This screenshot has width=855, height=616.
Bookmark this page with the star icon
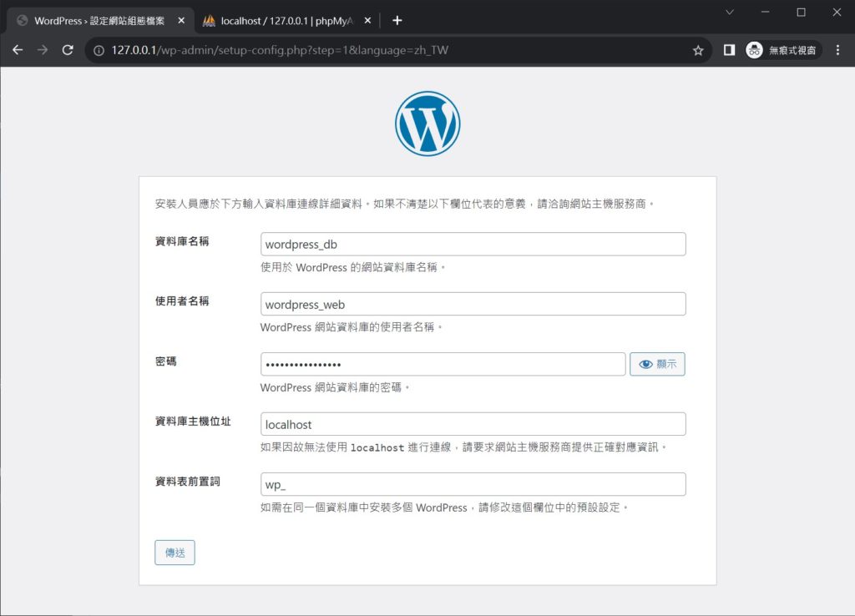(698, 51)
